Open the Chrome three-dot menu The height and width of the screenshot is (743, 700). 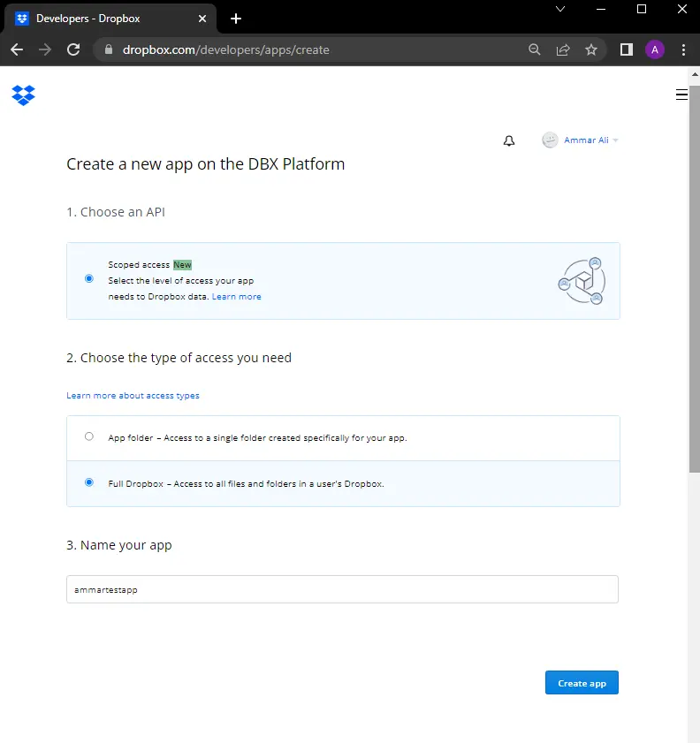pos(683,49)
